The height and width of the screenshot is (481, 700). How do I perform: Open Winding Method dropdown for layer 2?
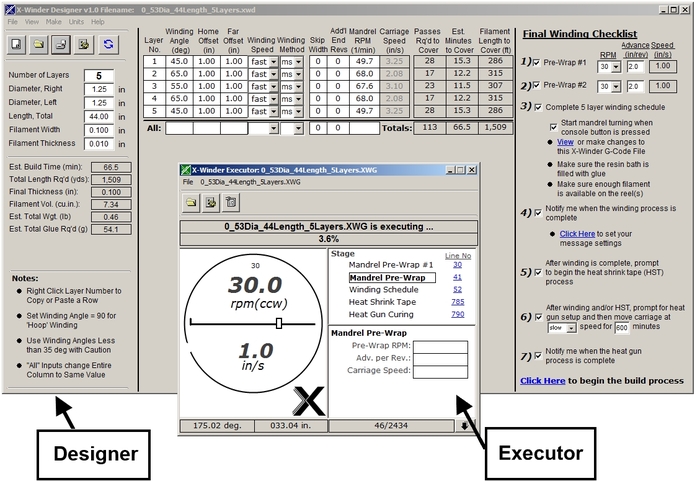(299, 74)
